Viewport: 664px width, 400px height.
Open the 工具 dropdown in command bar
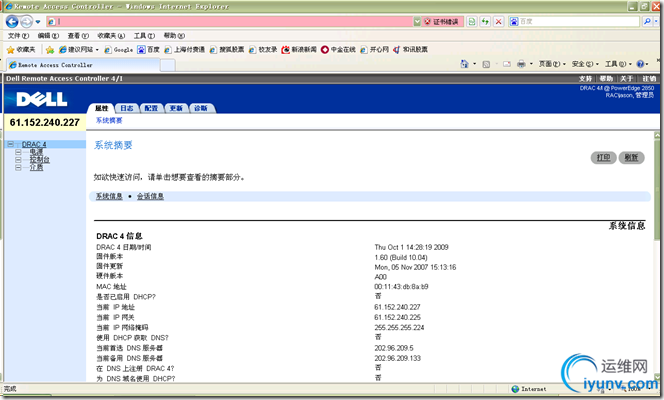coord(618,64)
